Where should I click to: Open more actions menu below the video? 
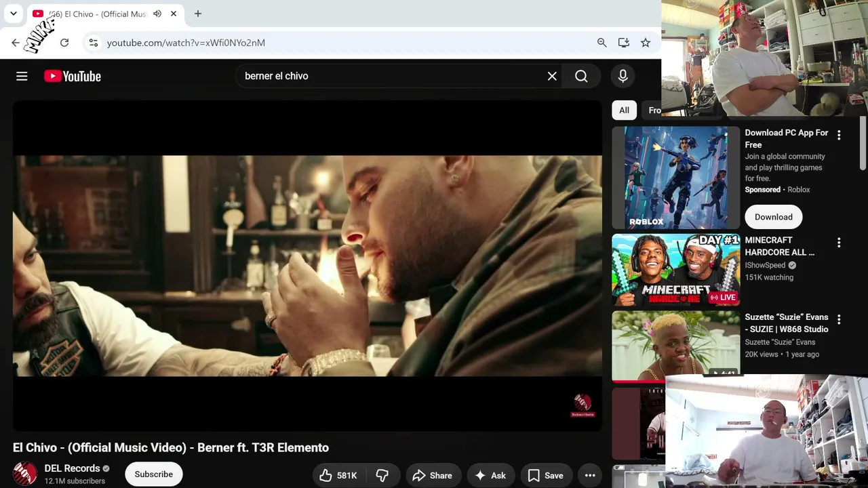[x=590, y=475]
